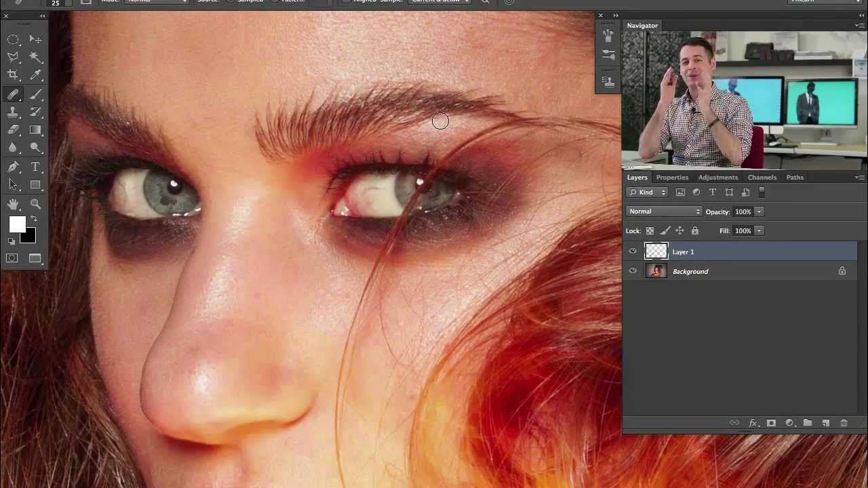Select the Hand tool

(13, 204)
